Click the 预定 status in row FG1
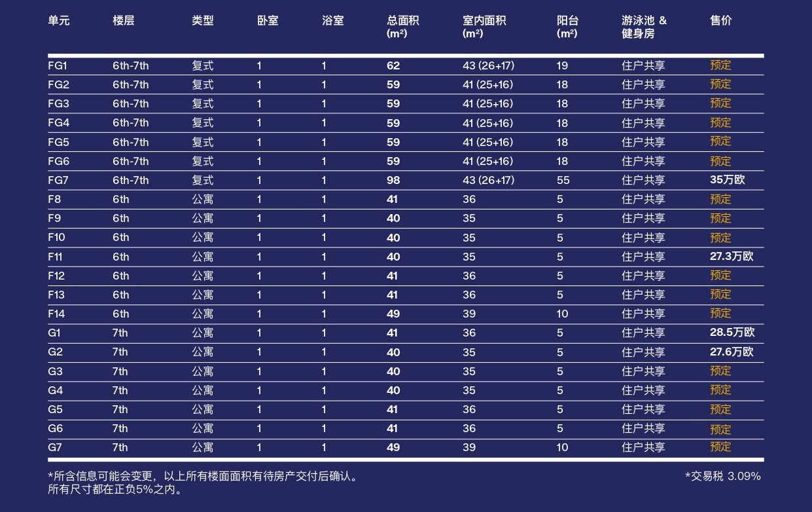The width and height of the screenshot is (812, 512). 720,65
